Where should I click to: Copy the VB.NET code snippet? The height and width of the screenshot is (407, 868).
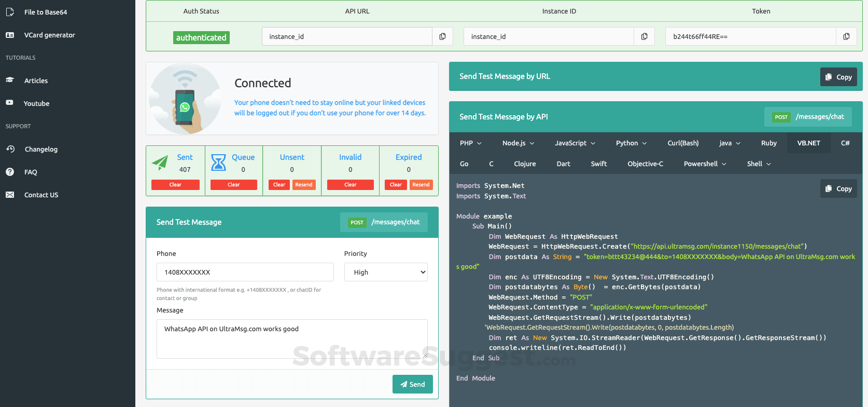(838, 189)
